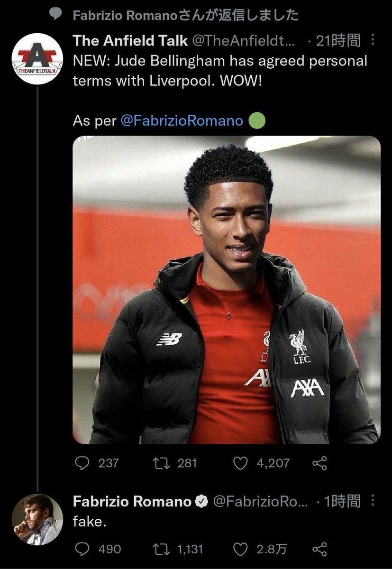Open Fabrizio Romano's profile photo

click(x=37, y=520)
